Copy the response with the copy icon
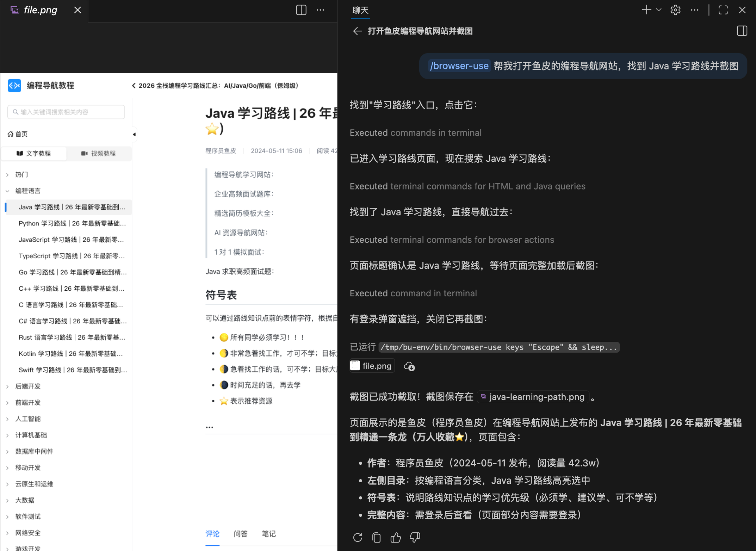756x551 pixels. [377, 537]
